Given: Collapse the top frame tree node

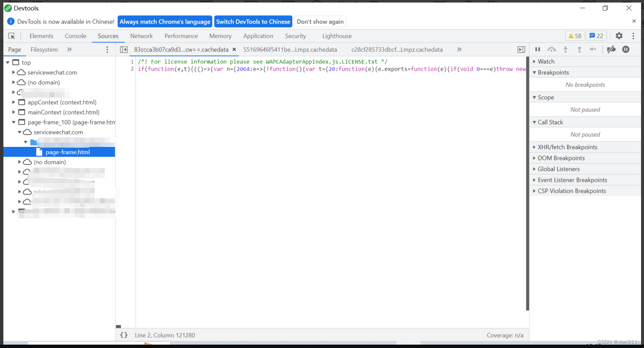Looking at the screenshot, I should point(8,63).
